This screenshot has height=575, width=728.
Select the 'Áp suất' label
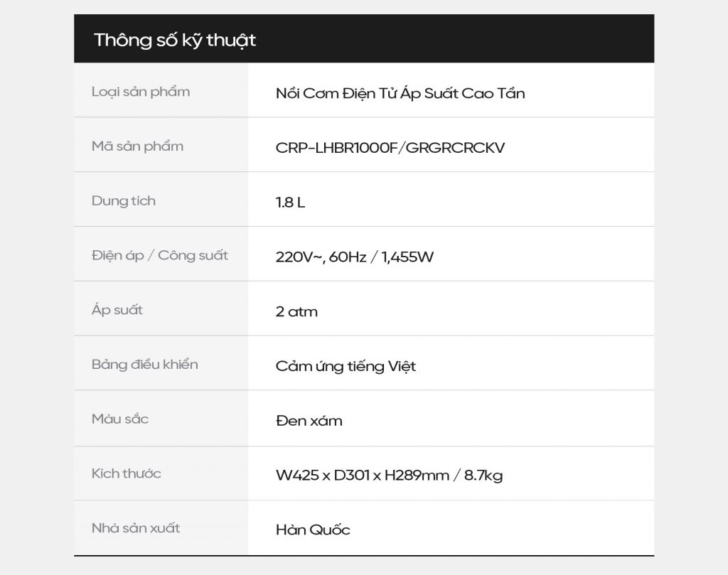117,310
